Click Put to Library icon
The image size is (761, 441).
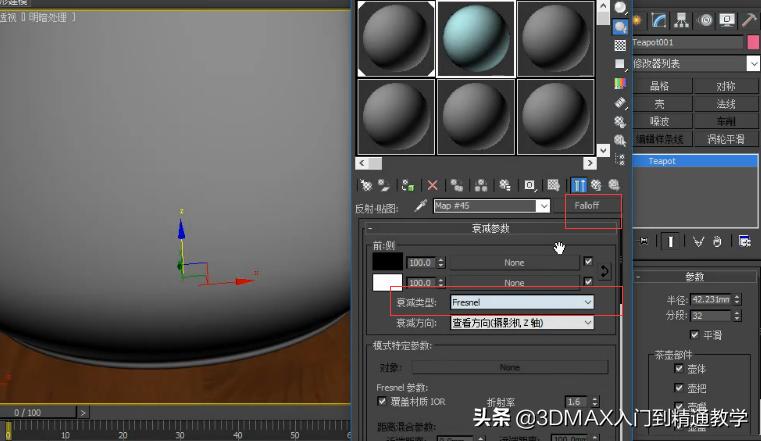[505, 185]
